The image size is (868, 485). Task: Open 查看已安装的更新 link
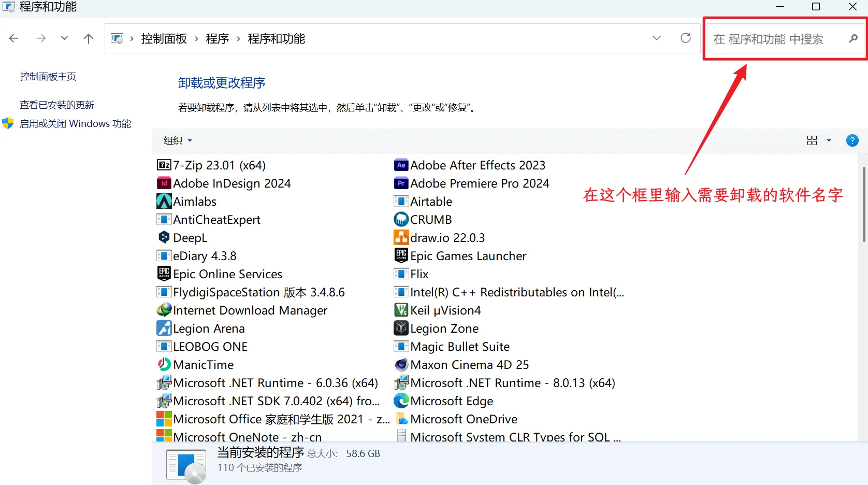point(57,105)
